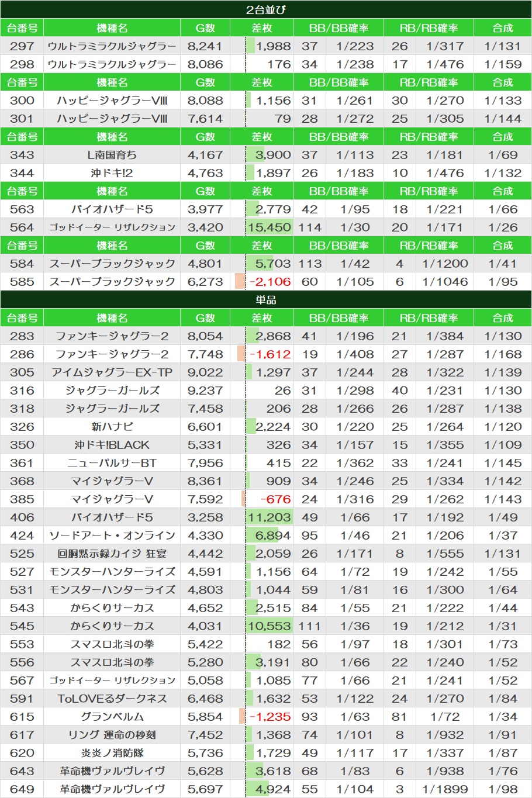The height and width of the screenshot is (798, 532).
Task: Select machine number 406
Action: (x=22, y=517)
